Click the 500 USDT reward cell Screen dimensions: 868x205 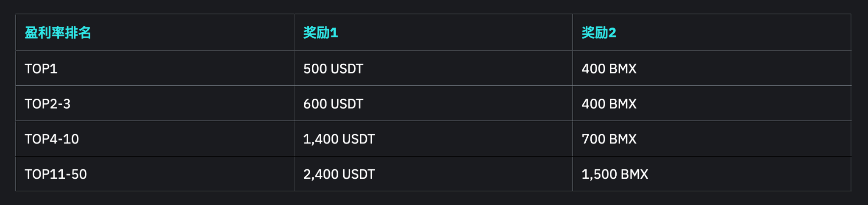pyautogui.click(x=333, y=69)
